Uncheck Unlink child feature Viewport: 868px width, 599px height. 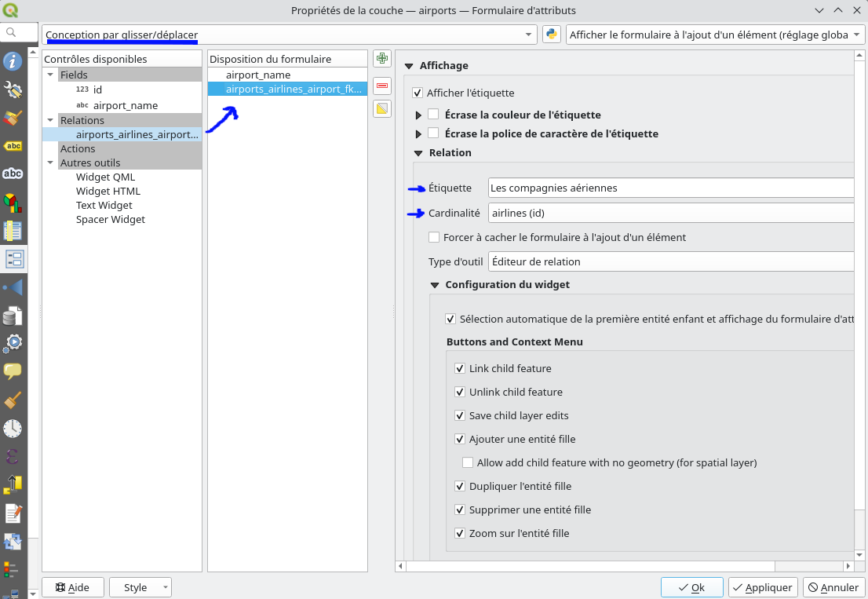459,392
